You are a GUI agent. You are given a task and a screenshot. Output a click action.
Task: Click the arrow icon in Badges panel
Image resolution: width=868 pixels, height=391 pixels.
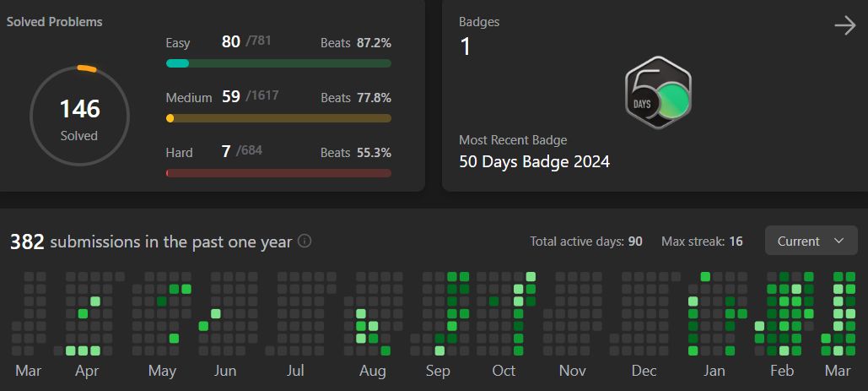point(844,26)
